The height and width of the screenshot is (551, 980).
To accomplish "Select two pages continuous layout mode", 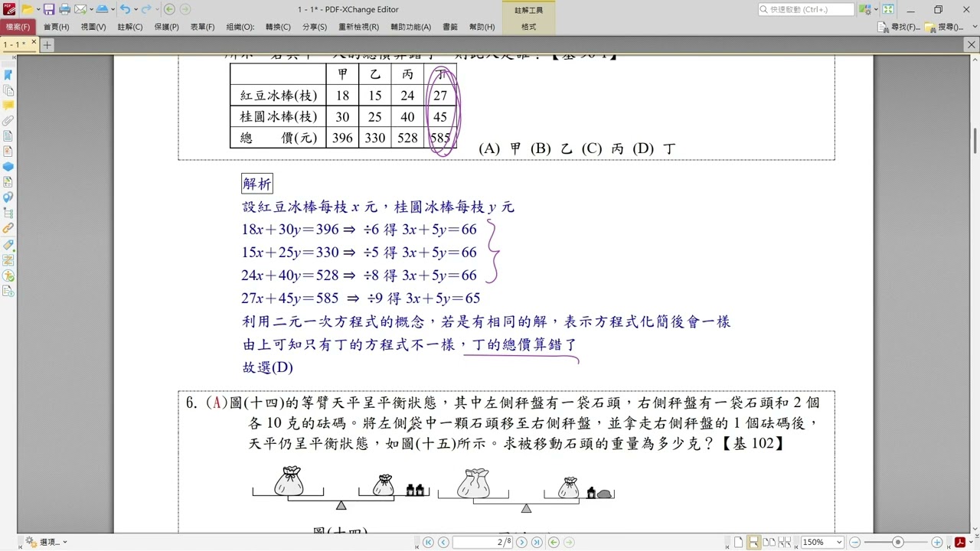I will pyautogui.click(x=784, y=542).
